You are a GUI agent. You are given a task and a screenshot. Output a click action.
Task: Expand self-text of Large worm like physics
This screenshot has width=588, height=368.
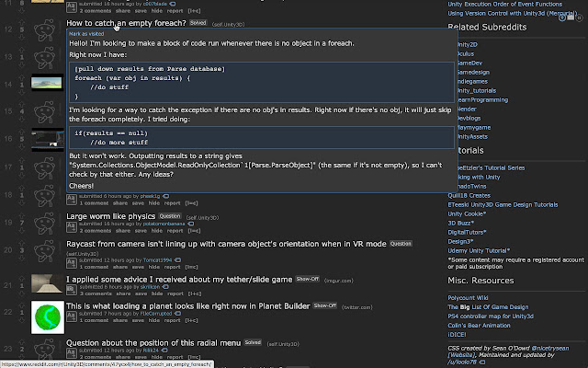coord(72,227)
